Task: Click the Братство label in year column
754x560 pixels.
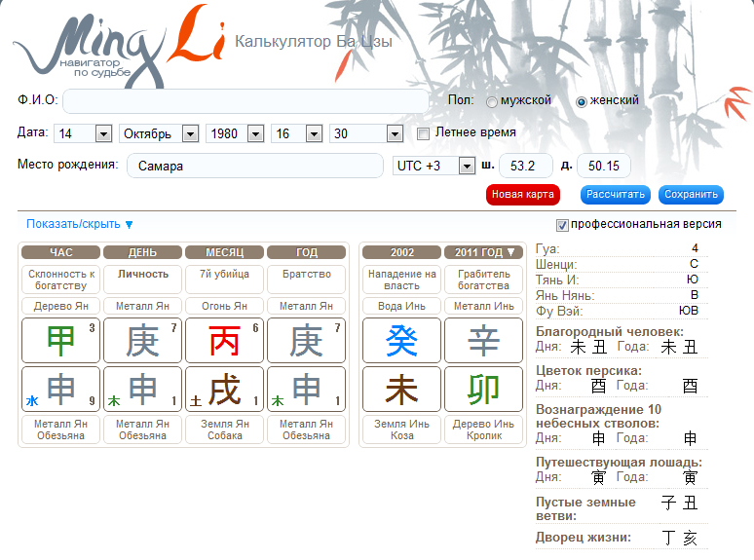Action: (306, 274)
